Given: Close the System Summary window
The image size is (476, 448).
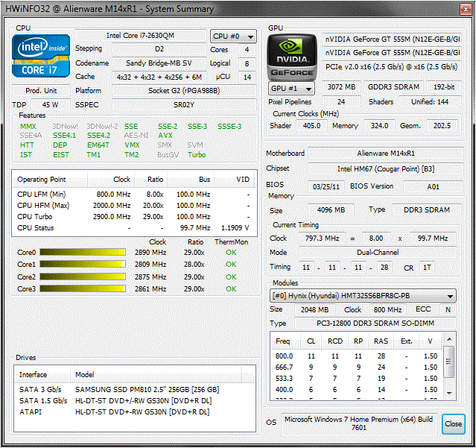Looking at the screenshot, I should click(x=466, y=9).
